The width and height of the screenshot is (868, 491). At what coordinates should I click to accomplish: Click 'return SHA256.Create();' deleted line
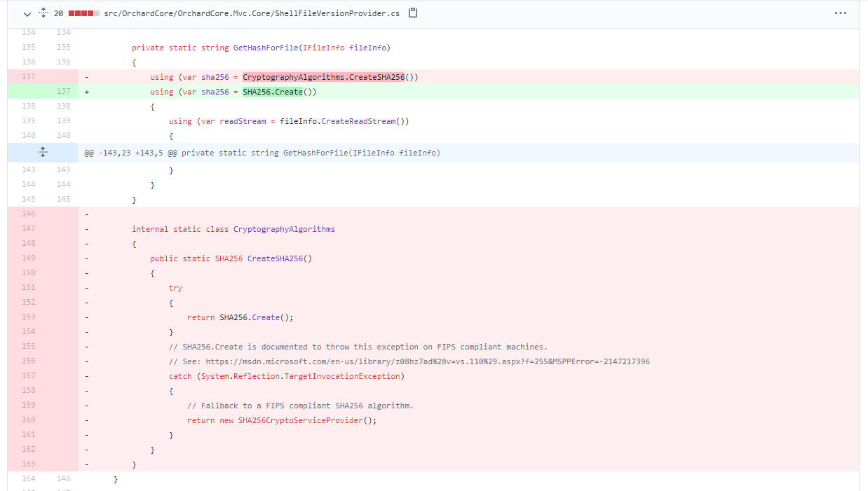click(x=240, y=317)
